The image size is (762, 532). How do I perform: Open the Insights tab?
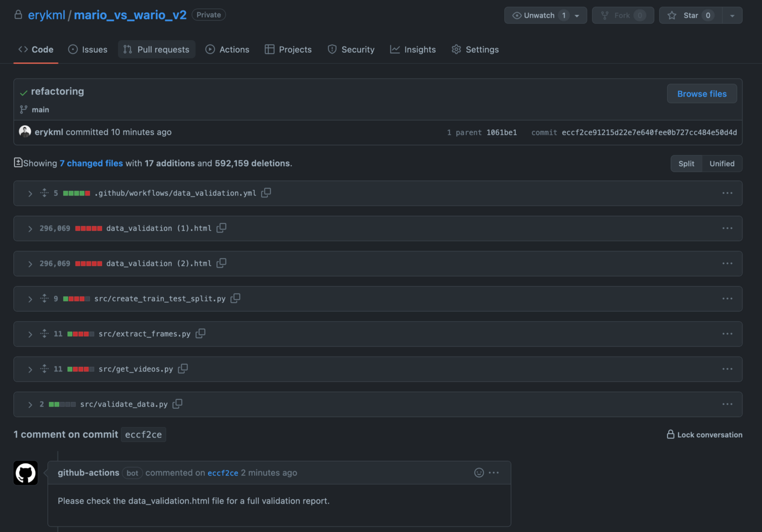point(413,49)
